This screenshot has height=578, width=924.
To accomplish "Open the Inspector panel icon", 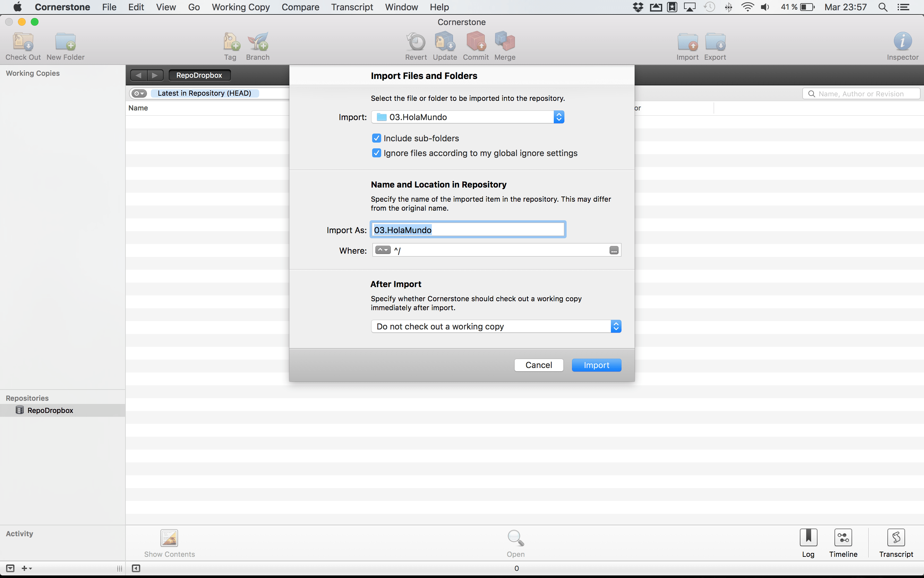I will (903, 41).
